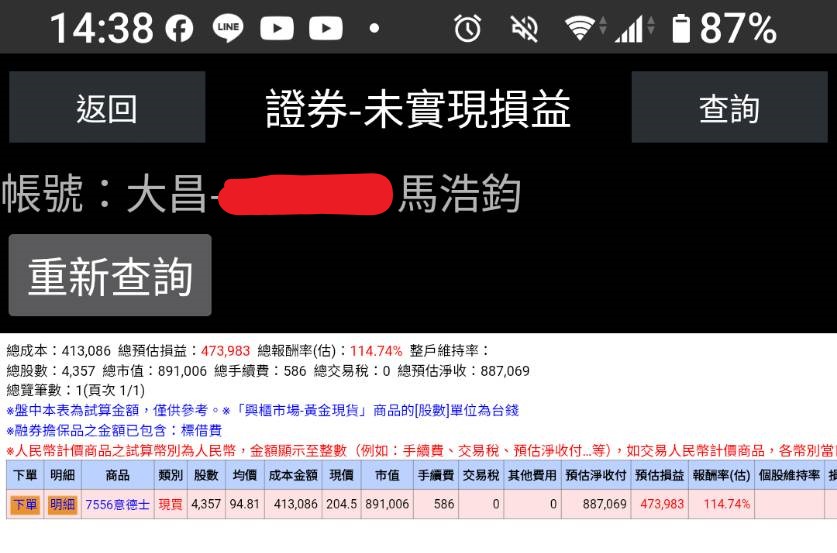Tap the 市值 column header
This screenshot has height=553, width=837.
pyautogui.click(x=387, y=475)
